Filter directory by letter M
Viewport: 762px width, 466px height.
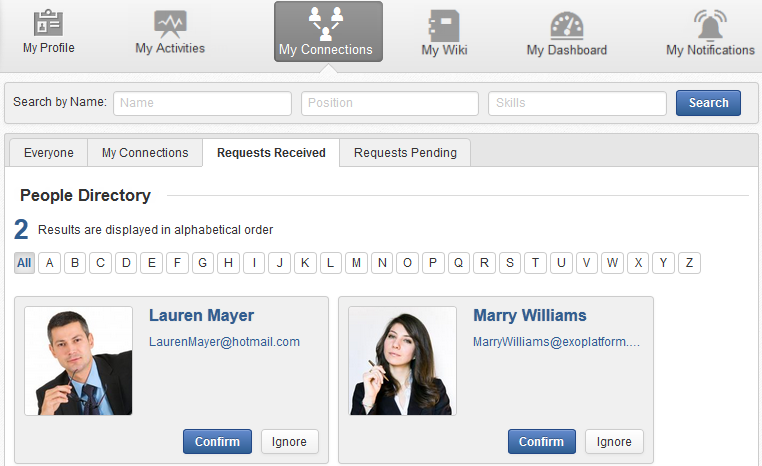(x=357, y=263)
